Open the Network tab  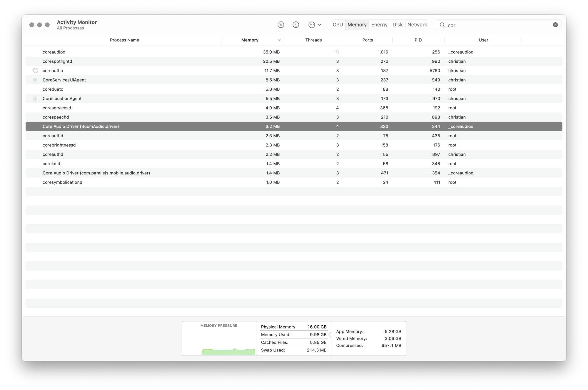click(417, 25)
